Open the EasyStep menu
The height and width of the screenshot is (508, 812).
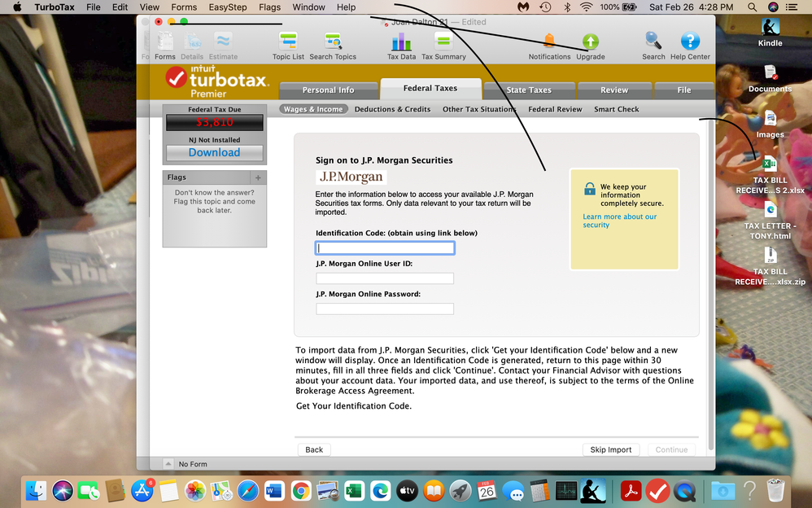227,7
